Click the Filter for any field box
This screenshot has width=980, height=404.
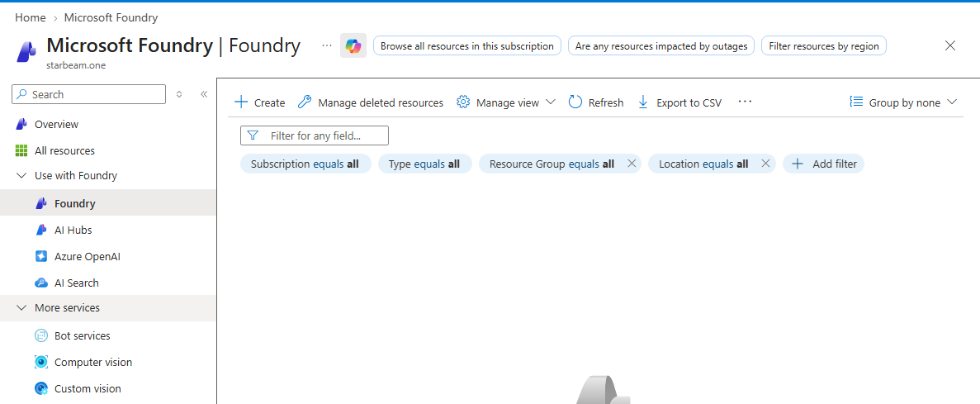[315, 135]
